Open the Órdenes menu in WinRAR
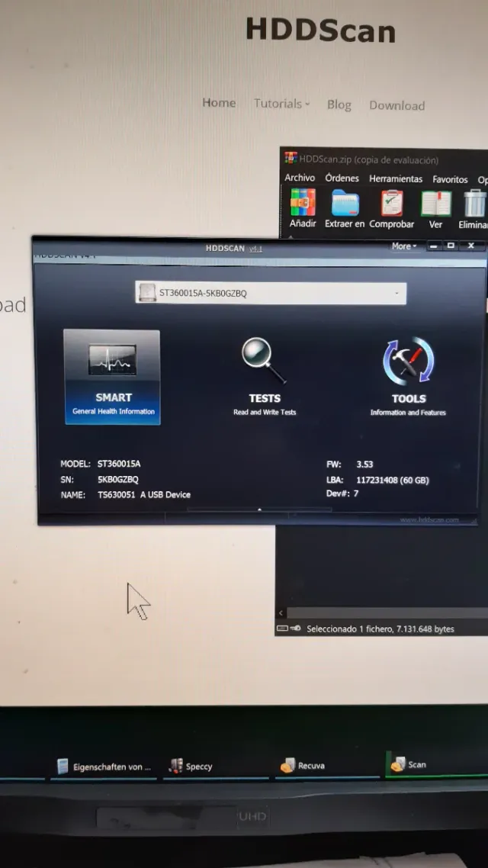Viewport: 488px width, 868px height. pos(342,178)
